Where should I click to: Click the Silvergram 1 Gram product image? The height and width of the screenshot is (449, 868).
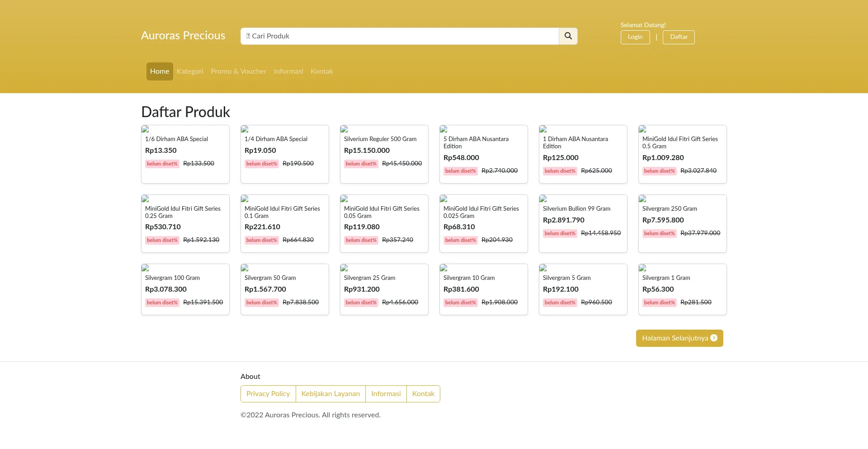[642, 268]
